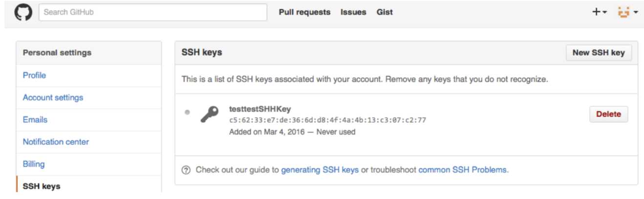The image size is (644, 199).
Task: Click the question mark help icon
Action: pyautogui.click(x=186, y=170)
